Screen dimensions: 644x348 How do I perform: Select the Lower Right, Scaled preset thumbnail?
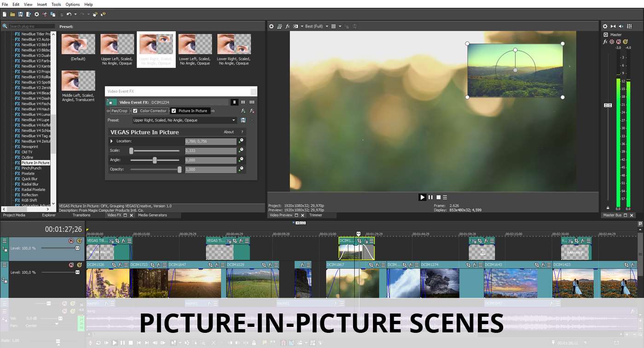click(x=234, y=49)
